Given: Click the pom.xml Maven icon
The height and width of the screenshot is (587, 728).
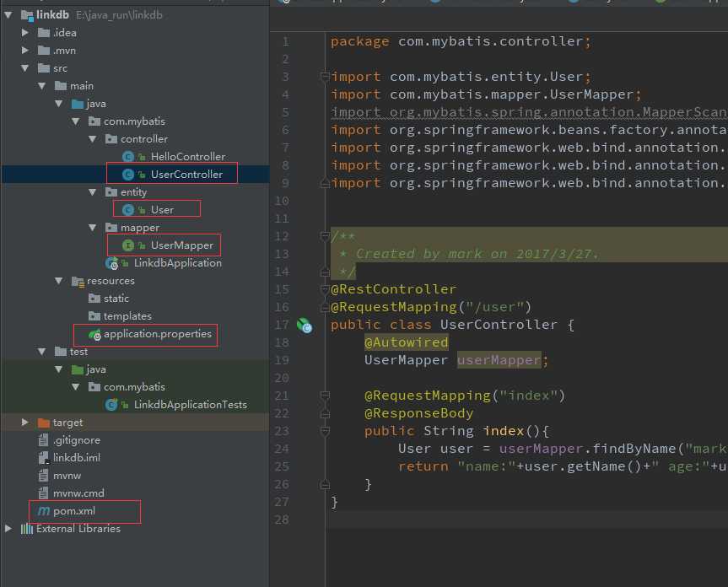Looking at the screenshot, I should (x=44, y=511).
